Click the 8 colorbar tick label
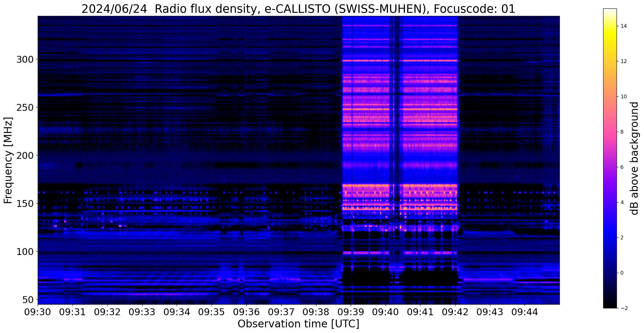Image resolution: width=644 pixels, height=333 pixels. point(622,132)
